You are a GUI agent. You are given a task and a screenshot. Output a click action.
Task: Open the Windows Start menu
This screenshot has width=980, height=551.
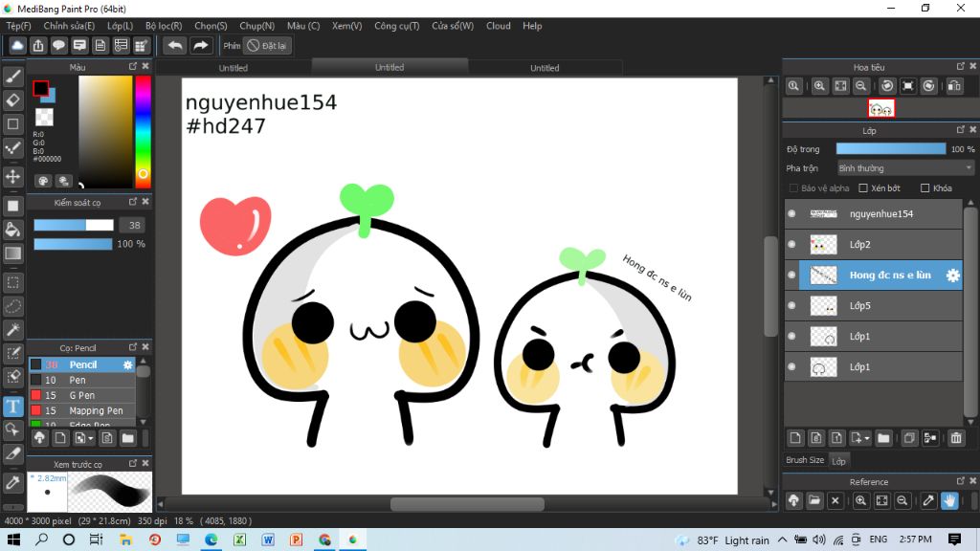click(x=13, y=540)
